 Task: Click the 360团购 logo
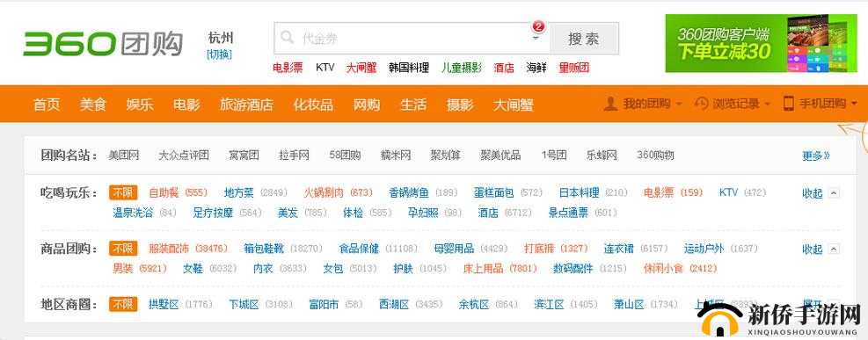click(x=103, y=44)
